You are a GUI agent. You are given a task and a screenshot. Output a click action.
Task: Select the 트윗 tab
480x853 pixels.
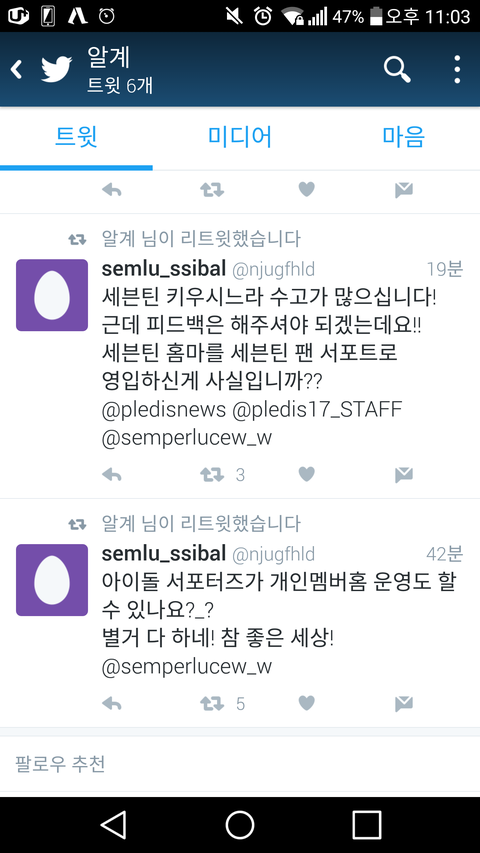pos(76,137)
